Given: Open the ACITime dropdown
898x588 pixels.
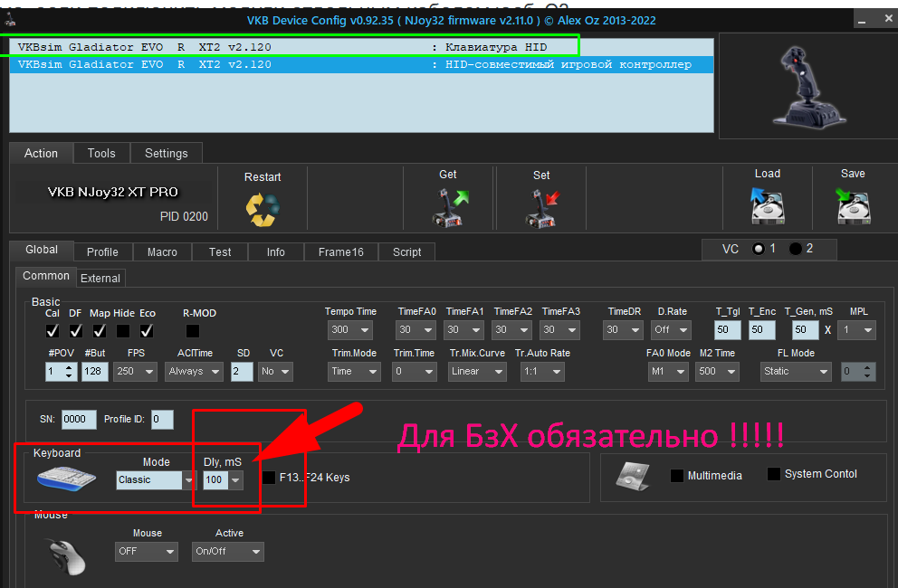Looking at the screenshot, I should pos(194,372).
